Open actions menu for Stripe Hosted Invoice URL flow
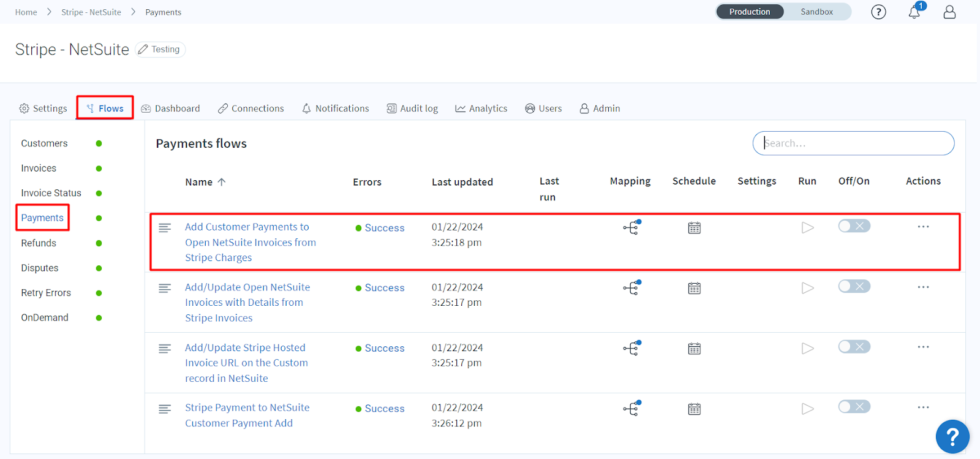Viewport: 980px width, 459px height. (923, 347)
